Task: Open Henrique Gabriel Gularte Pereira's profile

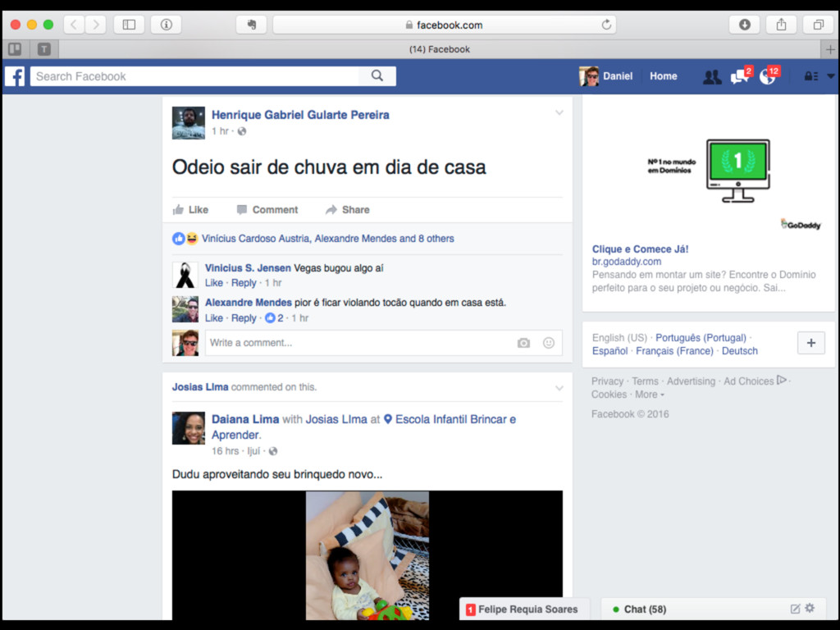Action: 300,115
